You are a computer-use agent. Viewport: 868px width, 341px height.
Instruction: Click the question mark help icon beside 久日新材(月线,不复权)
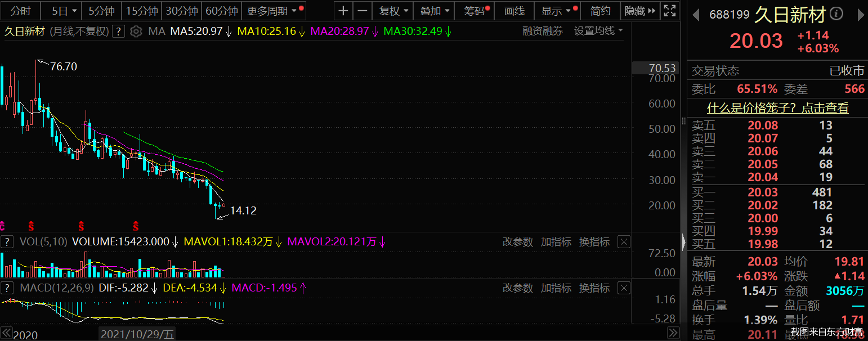[118, 32]
